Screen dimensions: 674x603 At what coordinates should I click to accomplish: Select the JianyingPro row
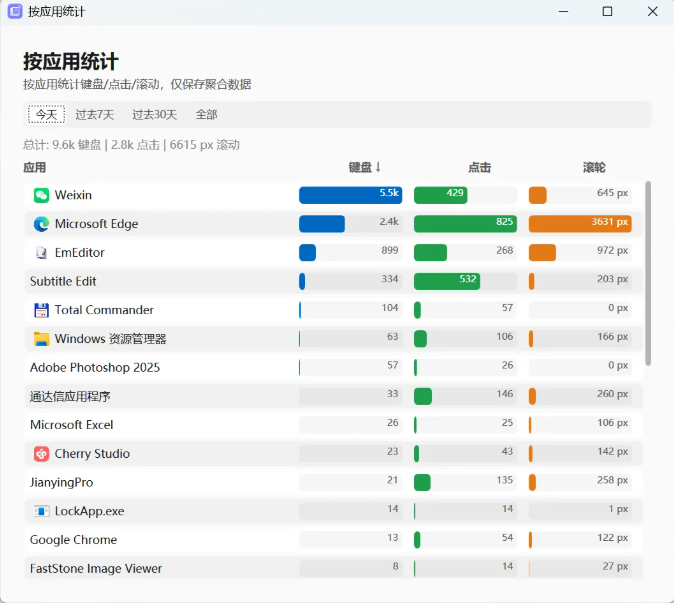coord(334,482)
